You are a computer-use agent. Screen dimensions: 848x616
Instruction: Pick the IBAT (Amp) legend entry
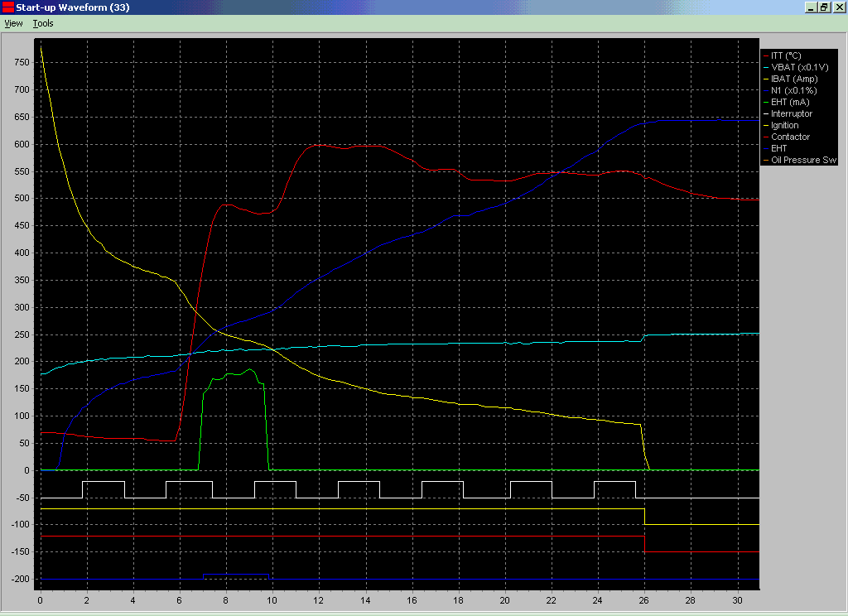click(x=793, y=79)
